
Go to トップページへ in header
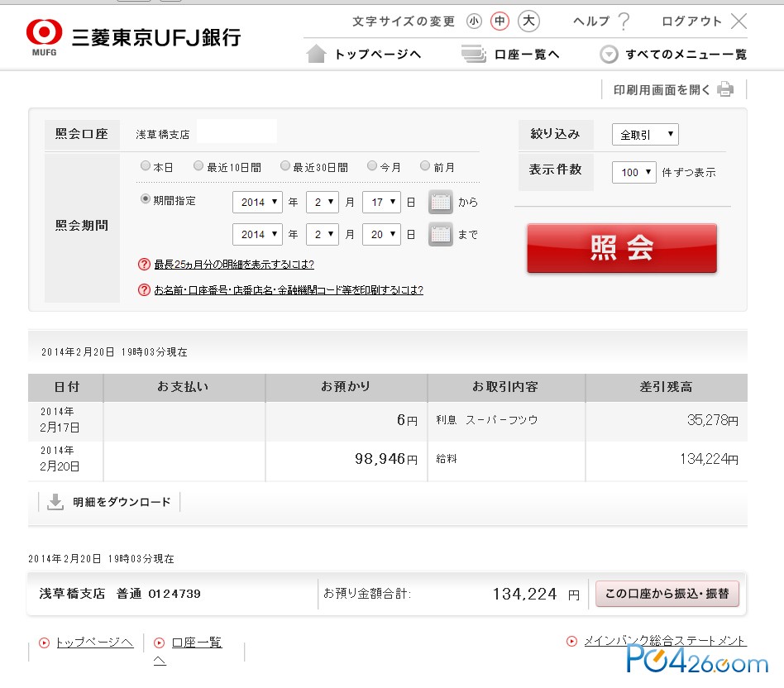(x=378, y=54)
